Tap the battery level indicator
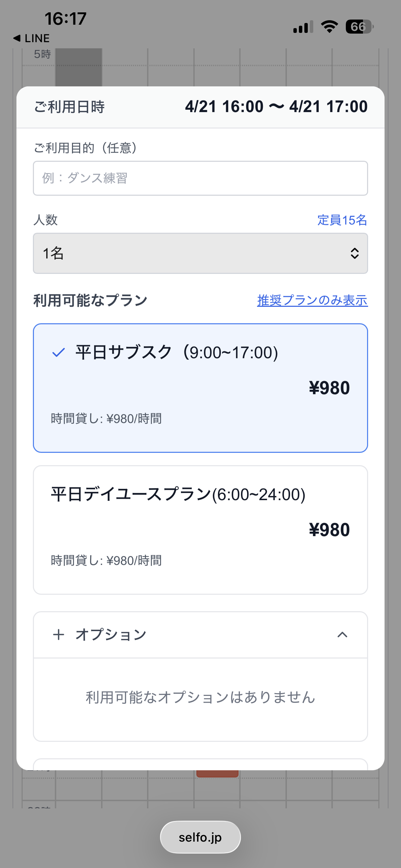401x868 pixels. (x=359, y=26)
